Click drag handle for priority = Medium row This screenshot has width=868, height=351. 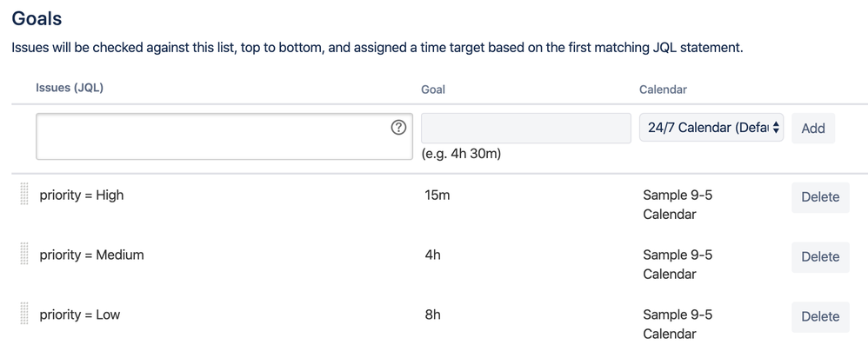(x=24, y=254)
